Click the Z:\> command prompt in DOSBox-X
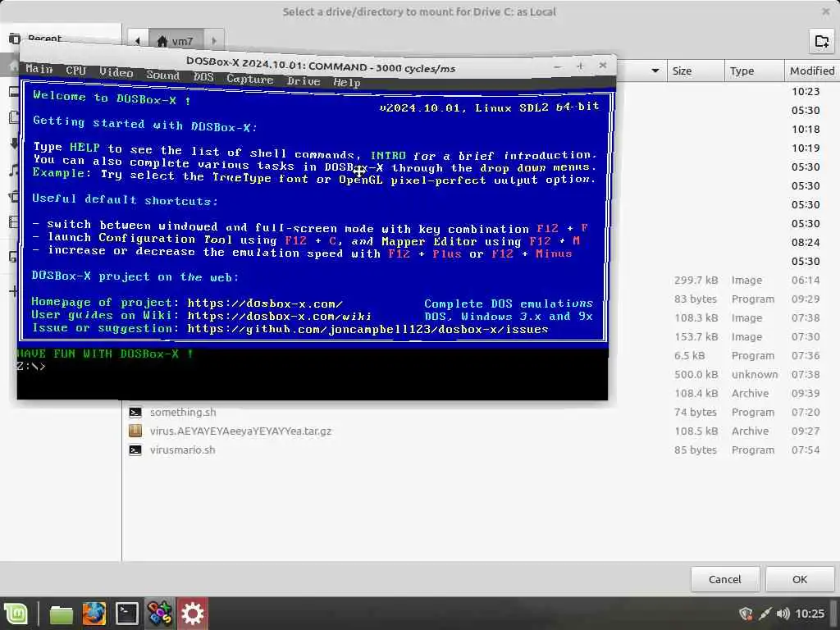This screenshot has width=840, height=630. point(31,367)
